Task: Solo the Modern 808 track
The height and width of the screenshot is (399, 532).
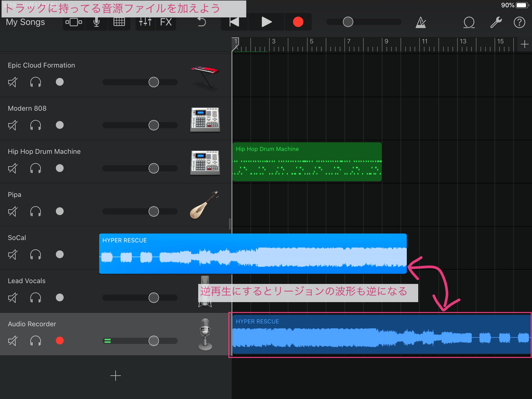Action: coord(36,125)
